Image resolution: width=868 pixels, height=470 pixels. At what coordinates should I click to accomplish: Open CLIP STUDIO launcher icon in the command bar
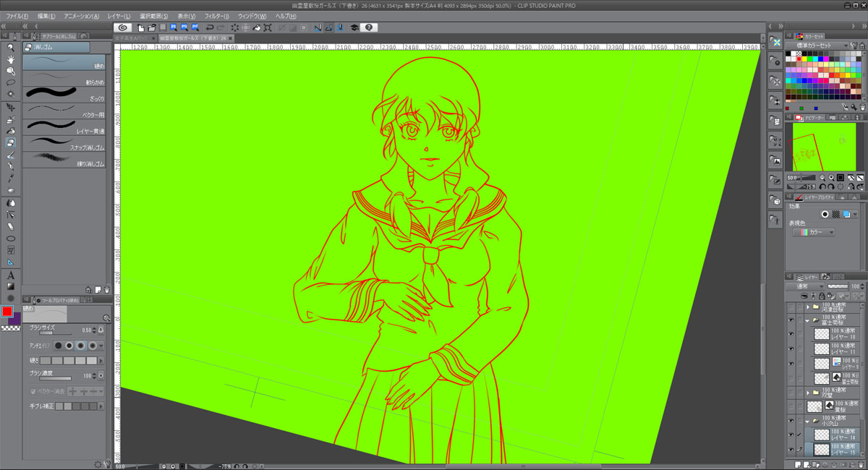click(x=122, y=27)
